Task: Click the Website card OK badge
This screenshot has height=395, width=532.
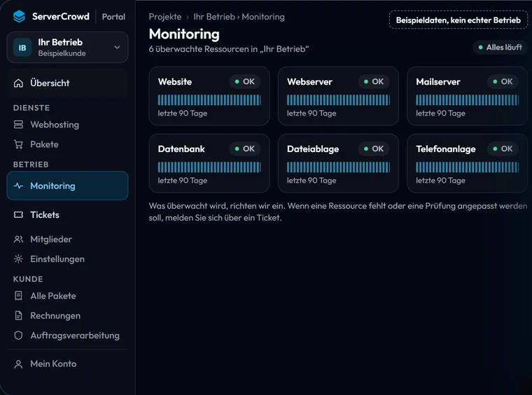Action: (x=244, y=82)
